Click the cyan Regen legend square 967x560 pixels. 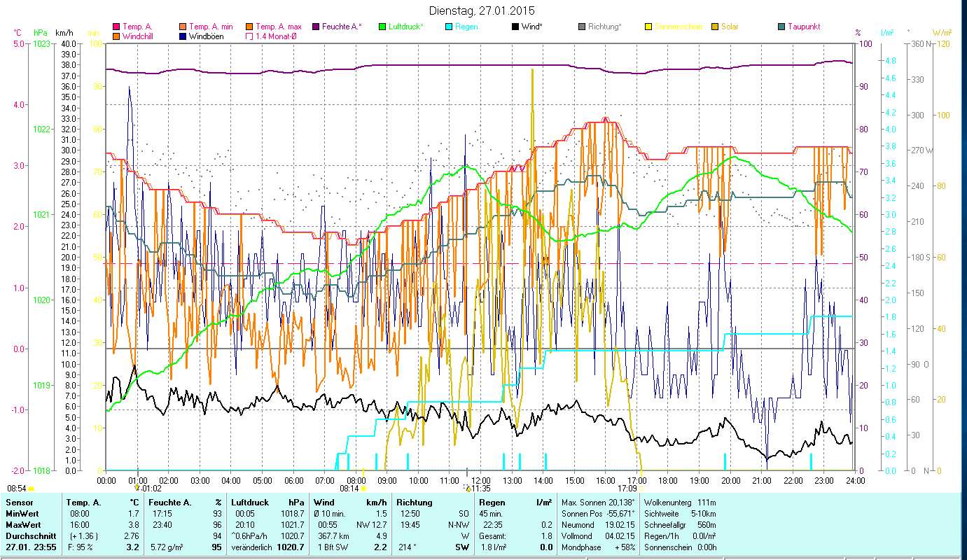point(450,27)
